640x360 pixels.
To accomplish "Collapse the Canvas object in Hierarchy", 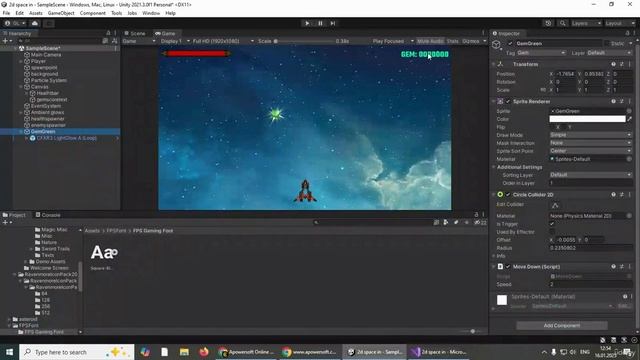I will pos(21,87).
